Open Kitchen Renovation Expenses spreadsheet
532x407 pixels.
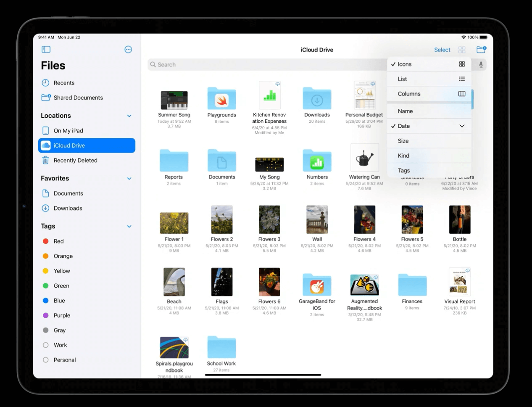pos(269,95)
